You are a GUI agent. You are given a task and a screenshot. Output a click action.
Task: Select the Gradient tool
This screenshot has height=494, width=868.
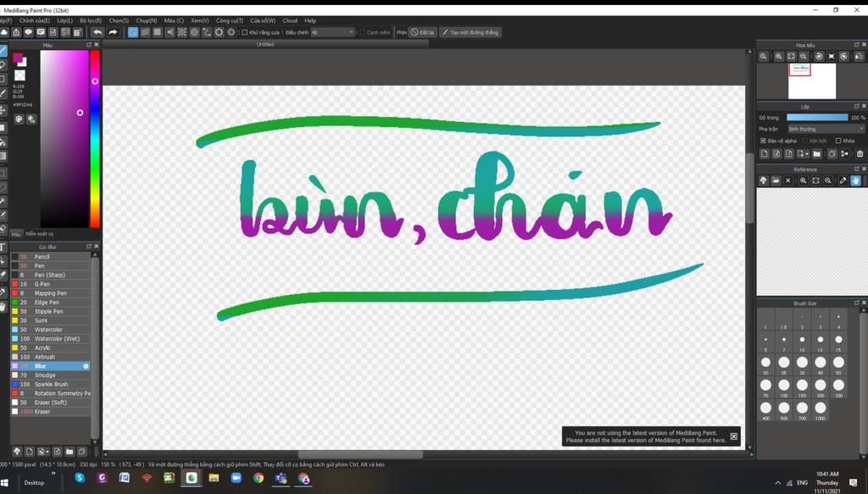point(3,157)
